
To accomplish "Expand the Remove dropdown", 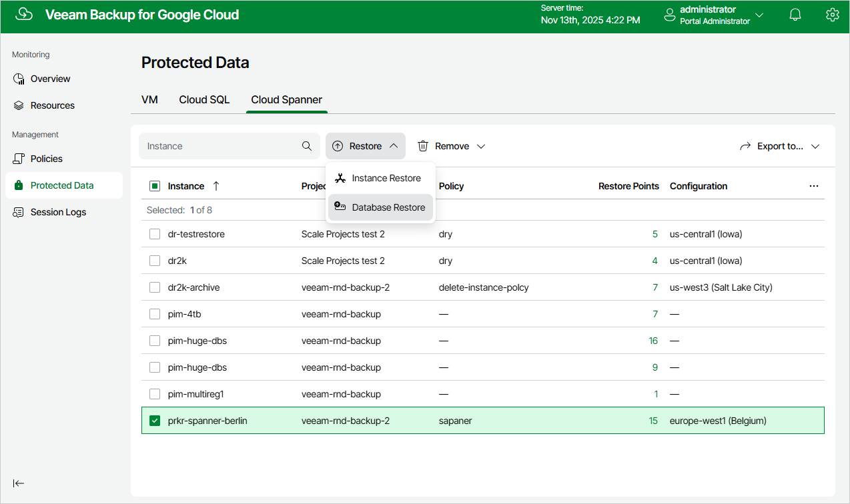I will [452, 146].
